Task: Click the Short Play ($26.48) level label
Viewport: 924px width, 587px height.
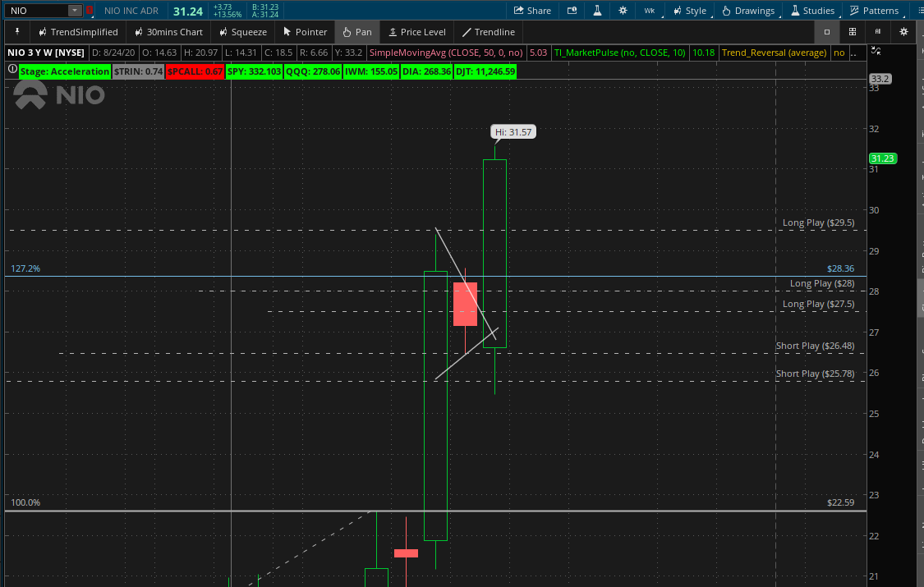Action: point(815,346)
